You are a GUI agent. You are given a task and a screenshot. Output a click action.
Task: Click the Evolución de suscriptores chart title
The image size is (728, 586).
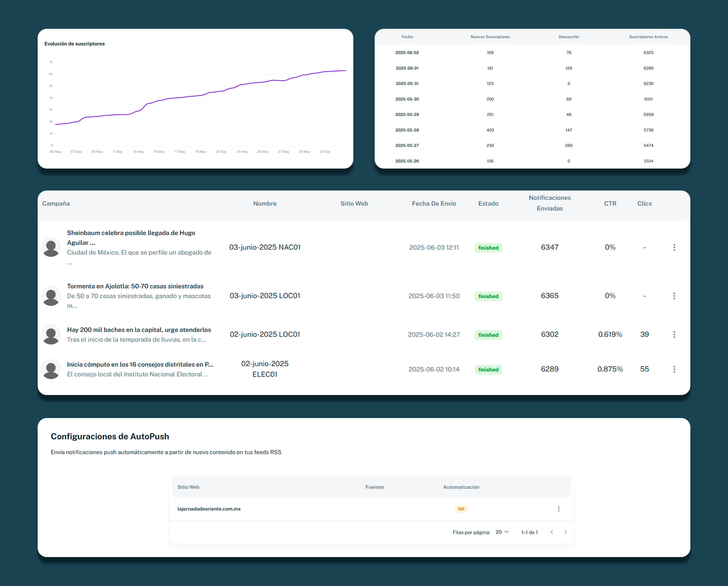(75, 44)
